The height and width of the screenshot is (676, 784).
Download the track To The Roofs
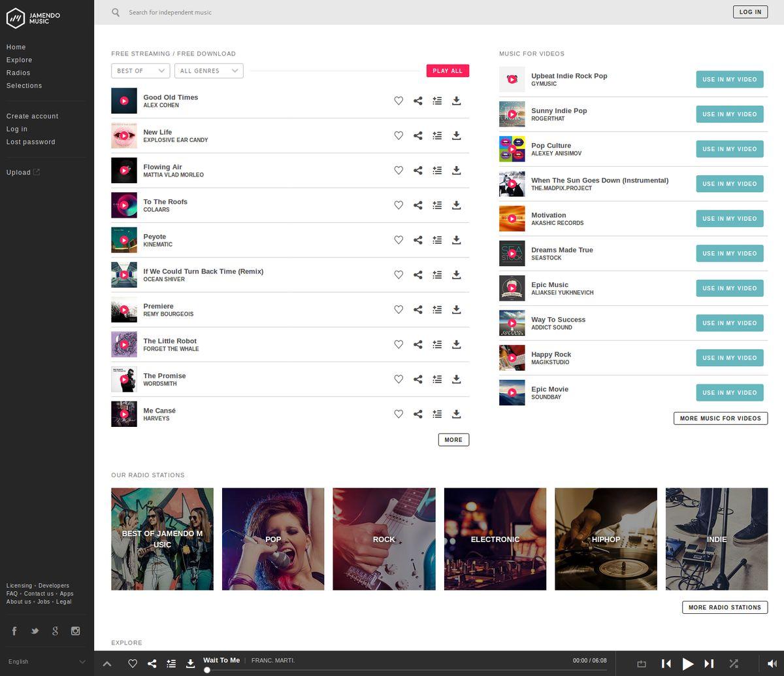coord(457,205)
